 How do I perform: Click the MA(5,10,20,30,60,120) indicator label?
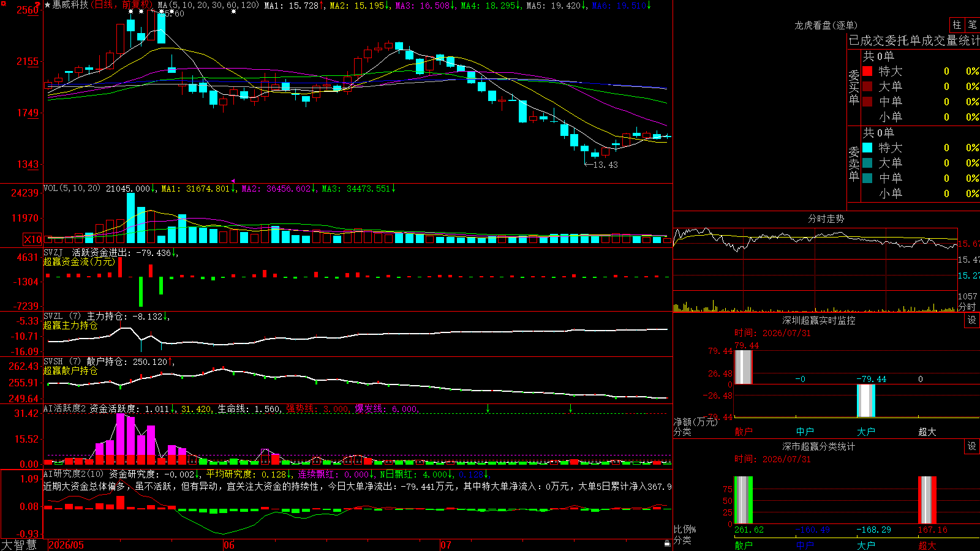pyautogui.click(x=208, y=5)
